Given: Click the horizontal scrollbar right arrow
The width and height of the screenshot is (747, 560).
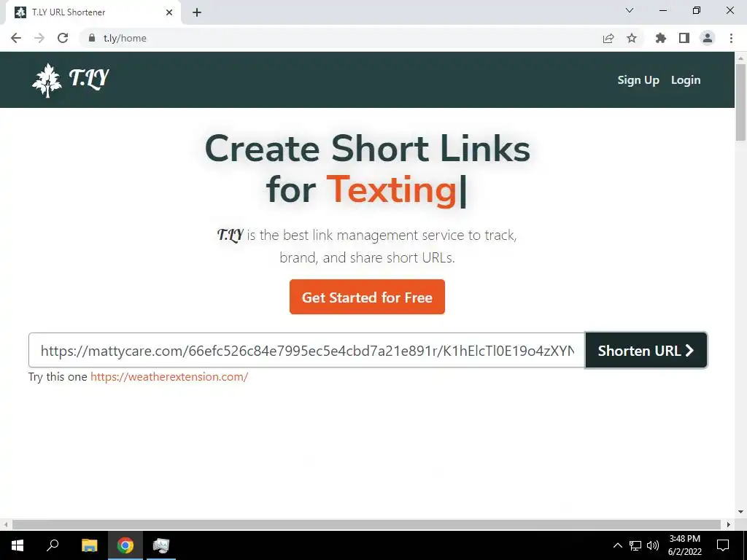Looking at the screenshot, I should point(729,524).
